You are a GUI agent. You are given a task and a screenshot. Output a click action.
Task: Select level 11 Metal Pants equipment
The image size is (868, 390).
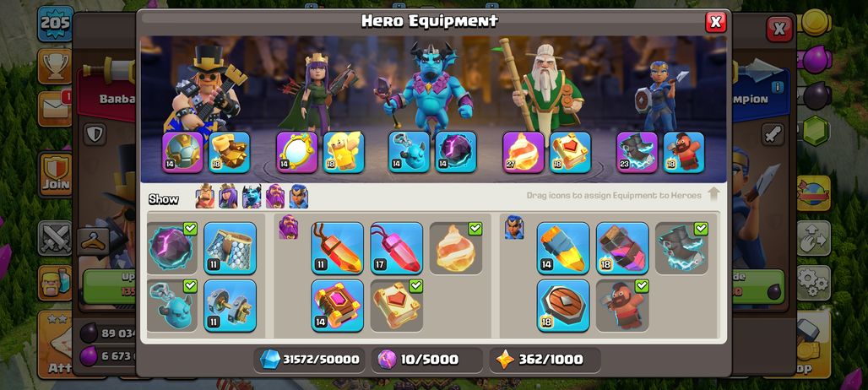[231, 248]
